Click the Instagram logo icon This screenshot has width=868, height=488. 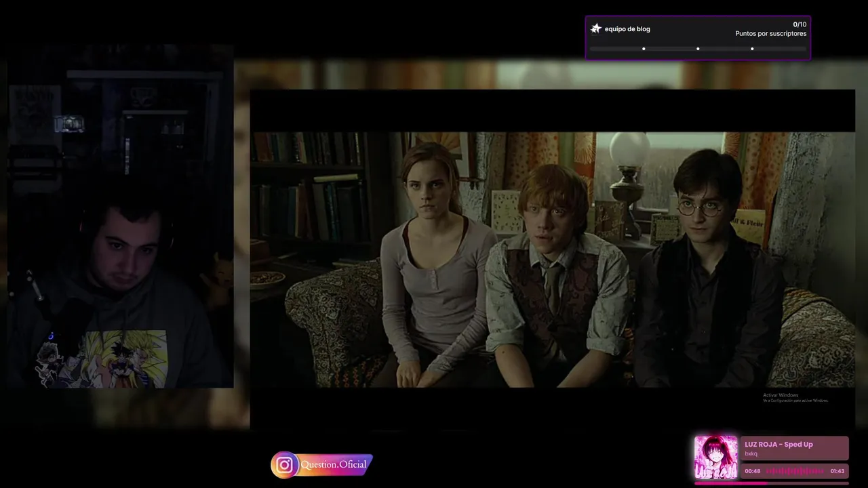tap(284, 465)
